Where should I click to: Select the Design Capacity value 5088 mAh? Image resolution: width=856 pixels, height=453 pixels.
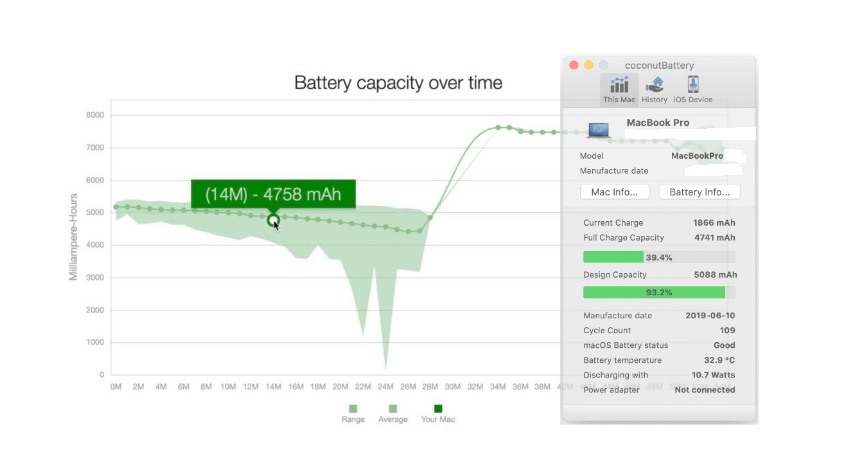tap(715, 275)
